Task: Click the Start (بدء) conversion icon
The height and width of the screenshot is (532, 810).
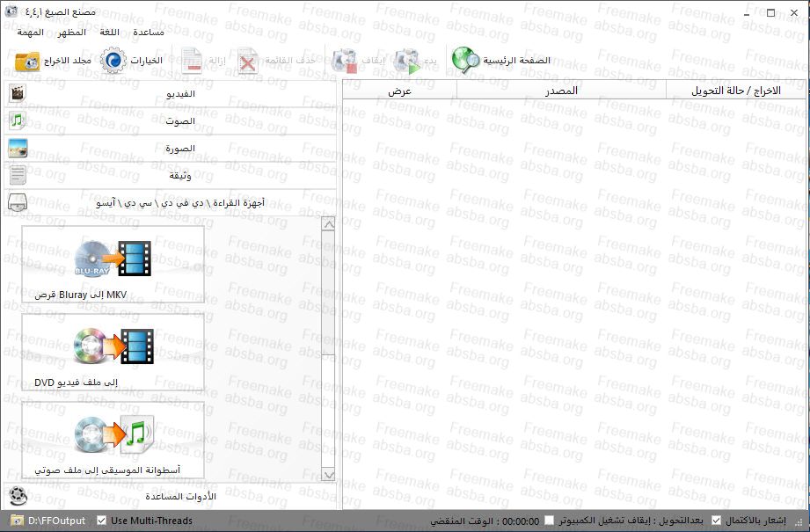Action: click(407, 61)
